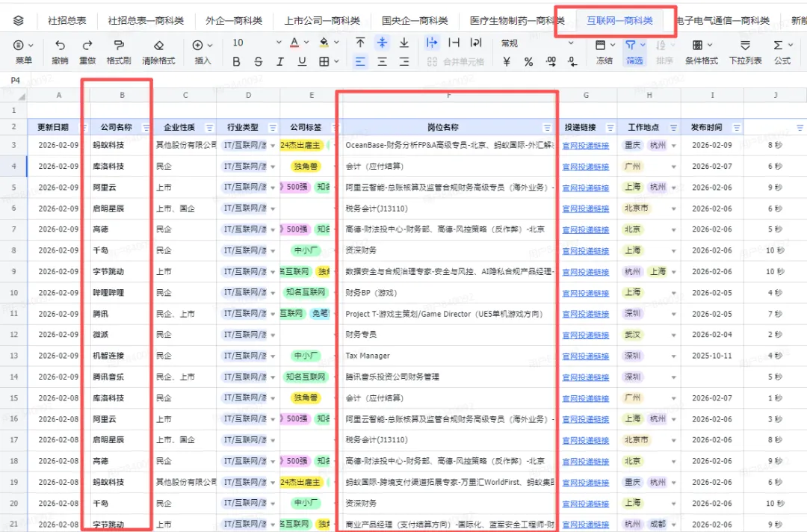Open work location dropdown for 启明星辰 row 6
This screenshot has height=532, width=807.
click(x=674, y=209)
